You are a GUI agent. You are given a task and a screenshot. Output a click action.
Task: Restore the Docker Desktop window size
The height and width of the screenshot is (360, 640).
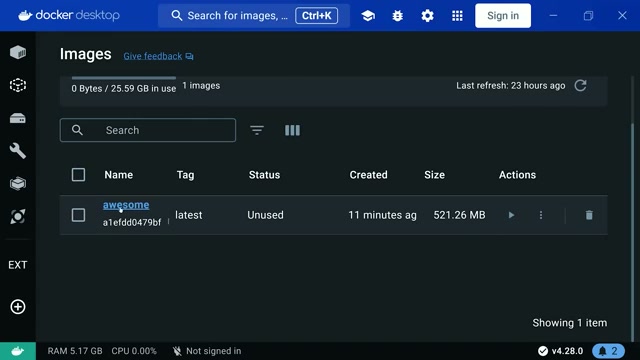[x=588, y=16]
